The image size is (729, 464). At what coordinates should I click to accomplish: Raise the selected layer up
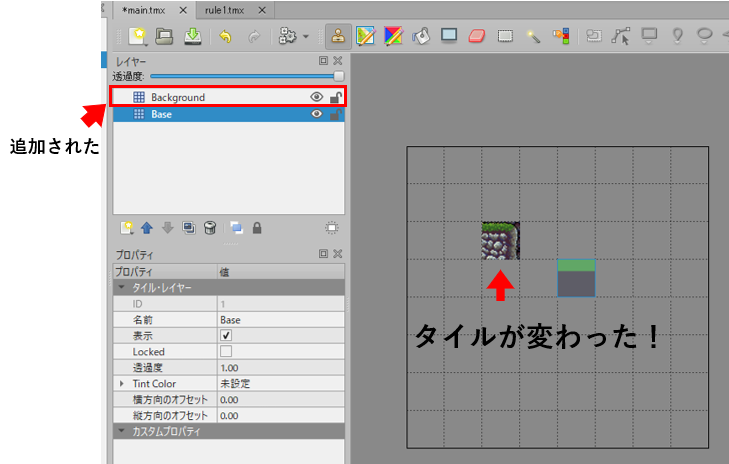[147, 228]
